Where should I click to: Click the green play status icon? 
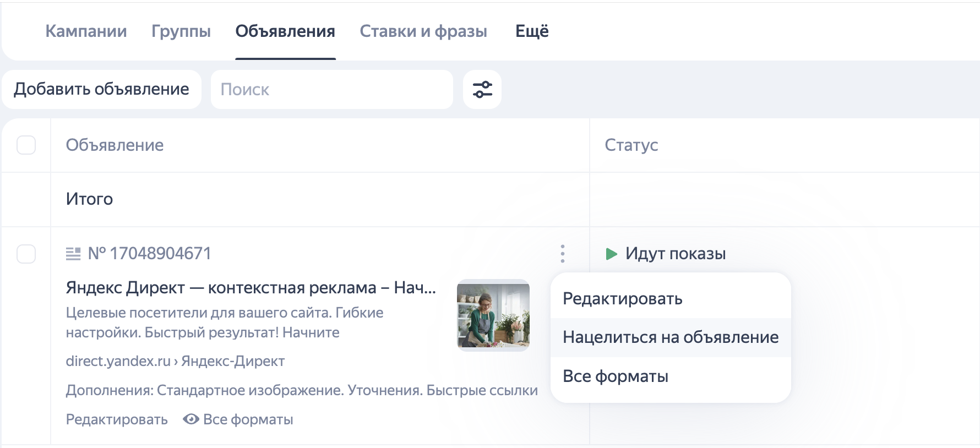[x=611, y=254]
